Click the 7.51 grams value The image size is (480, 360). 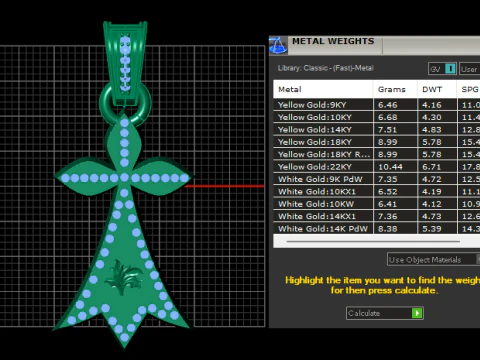387,129
